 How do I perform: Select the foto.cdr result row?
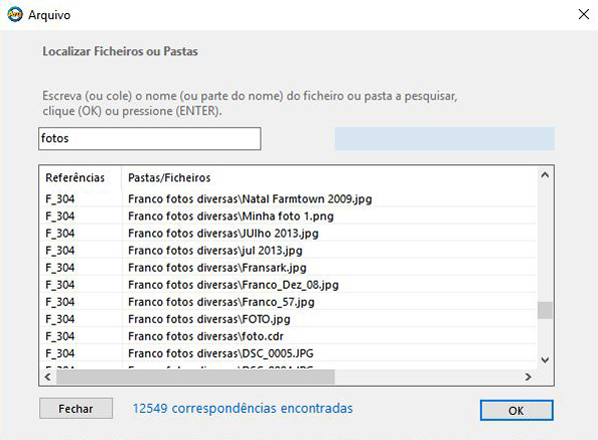click(288, 336)
